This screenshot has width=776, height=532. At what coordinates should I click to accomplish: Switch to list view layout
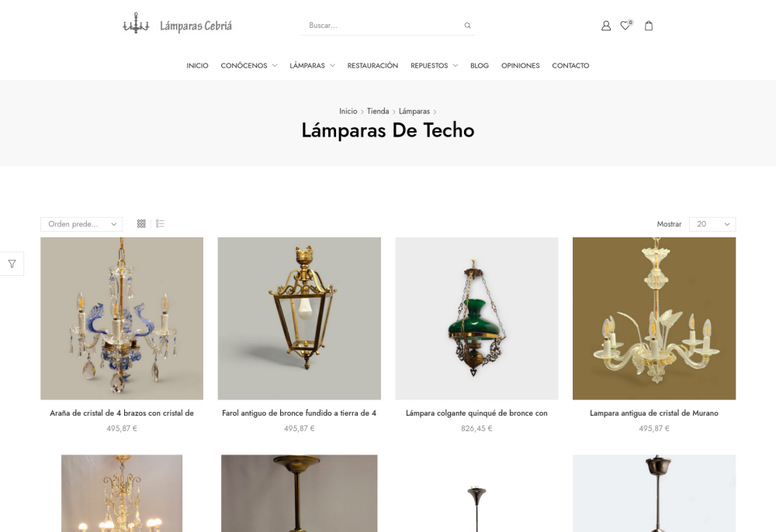tap(160, 224)
